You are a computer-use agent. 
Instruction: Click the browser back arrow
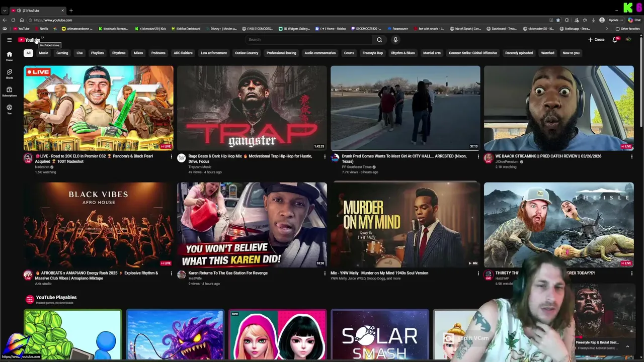pos(5,20)
